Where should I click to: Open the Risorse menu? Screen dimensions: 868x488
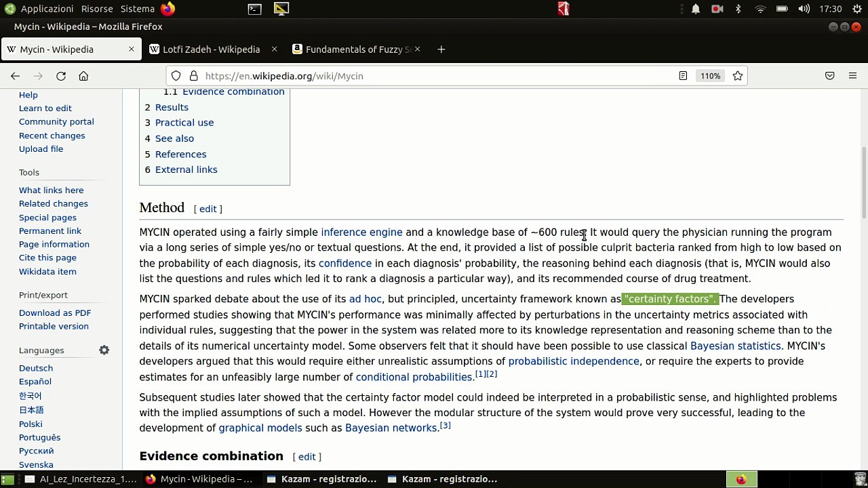[x=97, y=9]
